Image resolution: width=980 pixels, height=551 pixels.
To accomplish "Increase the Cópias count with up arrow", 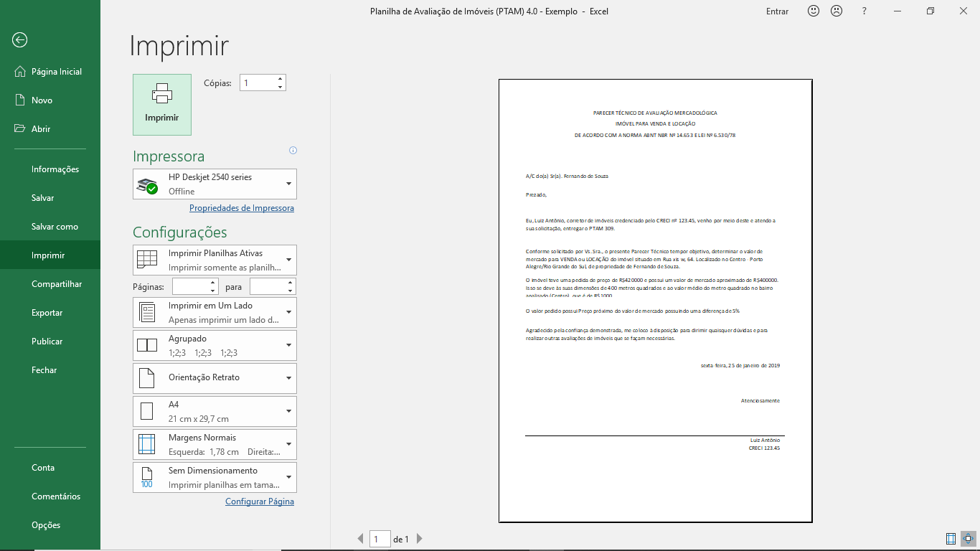I will click(280, 79).
